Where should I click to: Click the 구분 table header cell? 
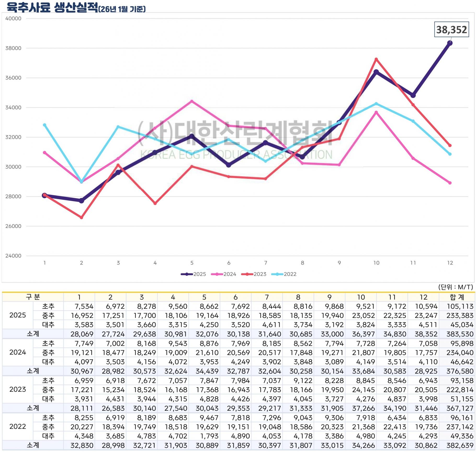click(x=33, y=297)
